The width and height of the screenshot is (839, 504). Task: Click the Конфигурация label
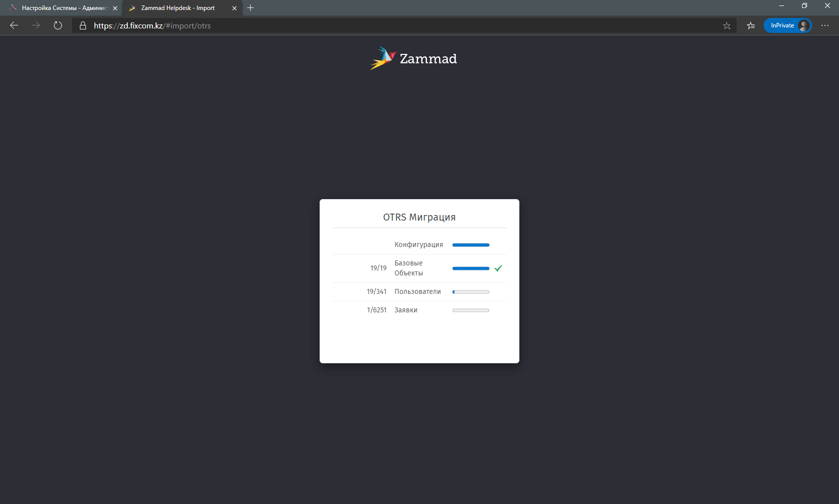coord(419,245)
